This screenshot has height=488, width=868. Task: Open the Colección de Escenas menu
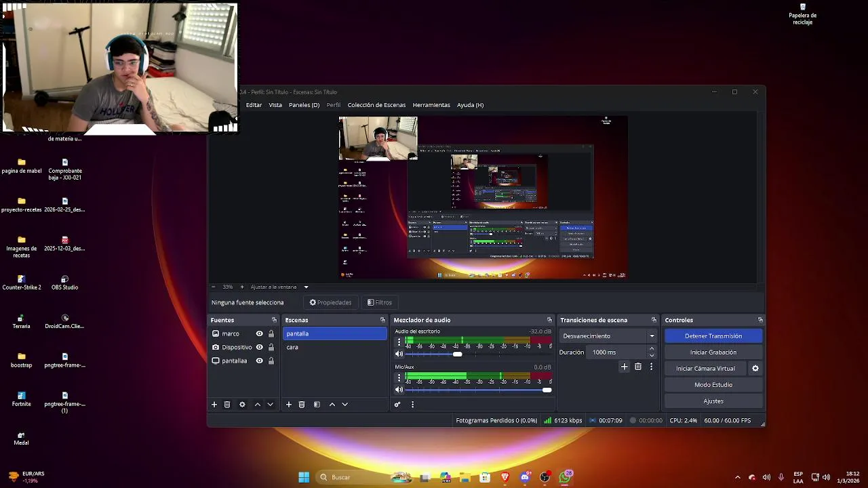tap(376, 105)
